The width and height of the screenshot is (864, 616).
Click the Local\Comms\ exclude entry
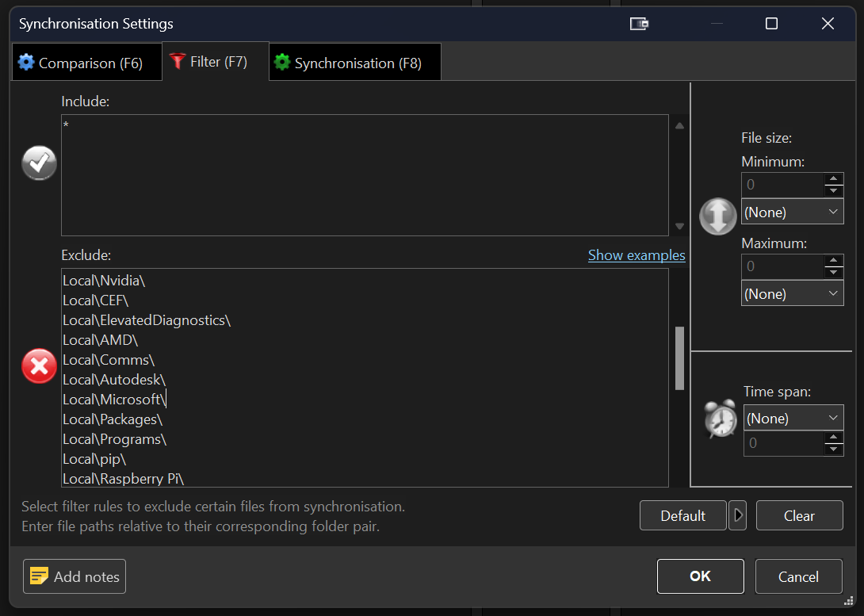(x=109, y=360)
